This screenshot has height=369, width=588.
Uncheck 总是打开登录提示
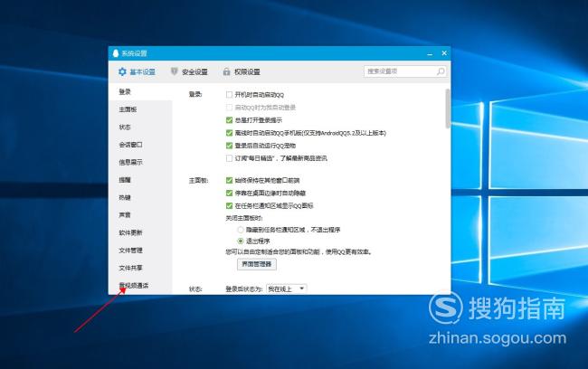point(229,120)
